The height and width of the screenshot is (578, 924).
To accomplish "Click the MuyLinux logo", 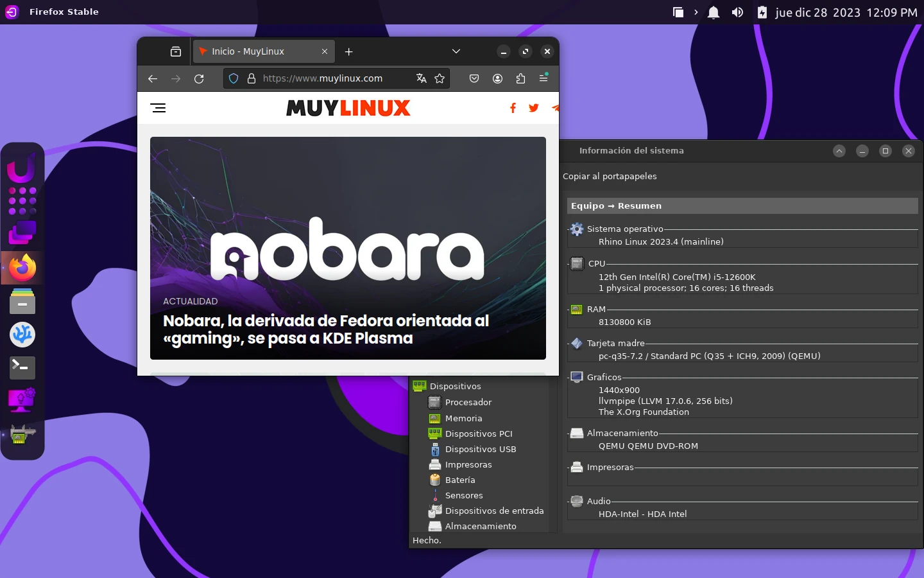I will click(348, 108).
